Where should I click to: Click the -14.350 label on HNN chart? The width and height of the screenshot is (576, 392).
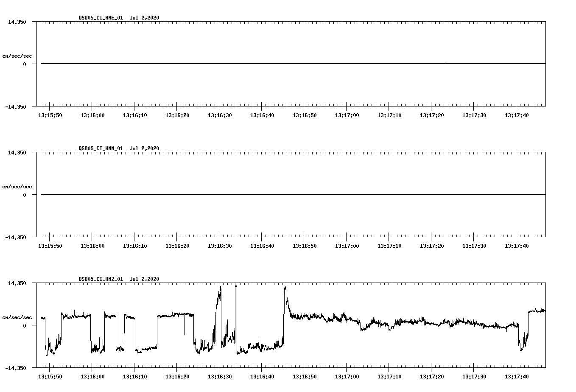(x=16, y=237)
